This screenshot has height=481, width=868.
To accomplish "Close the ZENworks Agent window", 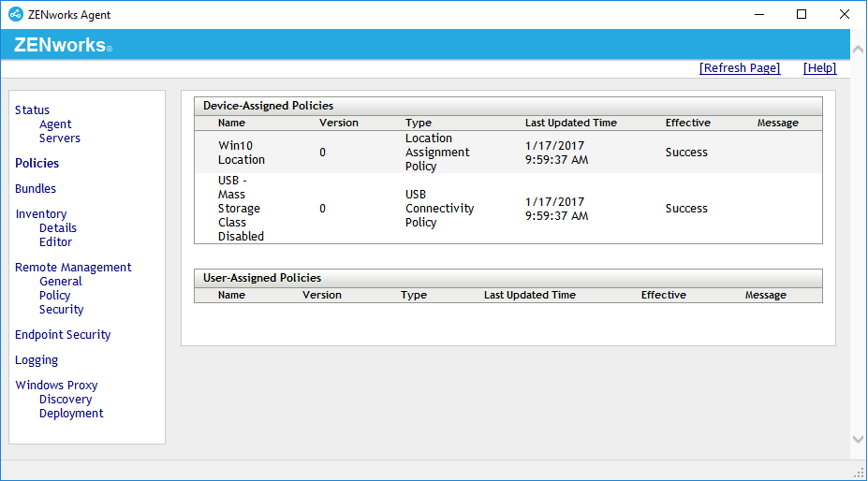I will point(845,14).
